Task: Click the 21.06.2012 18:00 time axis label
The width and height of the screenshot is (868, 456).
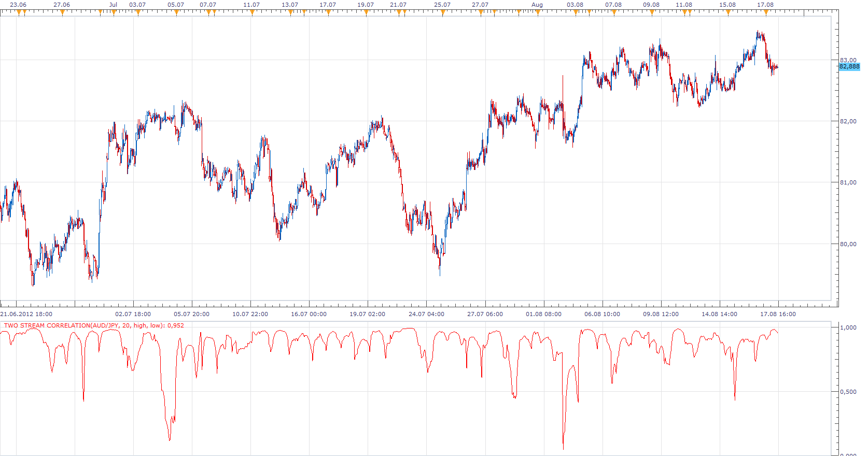Action: [x=26, y=314]
